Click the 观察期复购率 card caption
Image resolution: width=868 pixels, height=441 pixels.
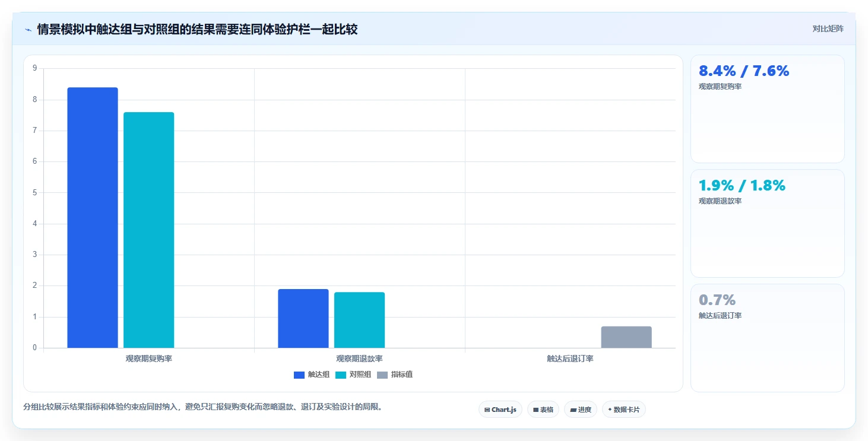point(720,87)
